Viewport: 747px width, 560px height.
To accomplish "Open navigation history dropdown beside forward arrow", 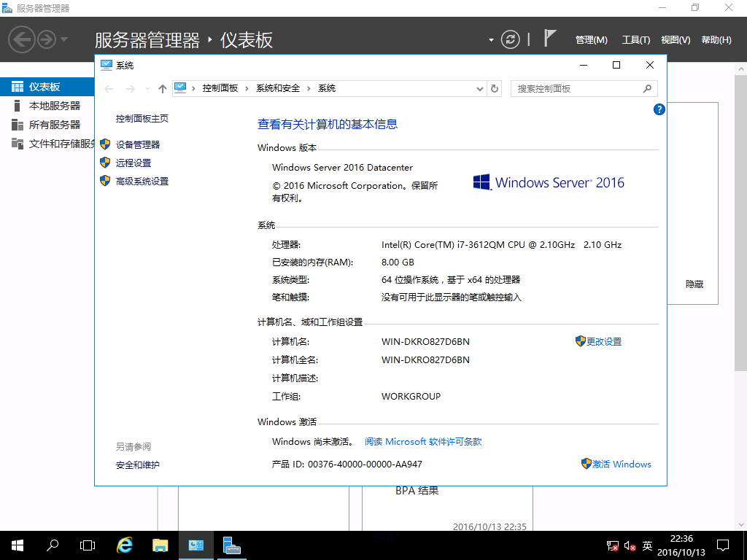I will [64, 39].
